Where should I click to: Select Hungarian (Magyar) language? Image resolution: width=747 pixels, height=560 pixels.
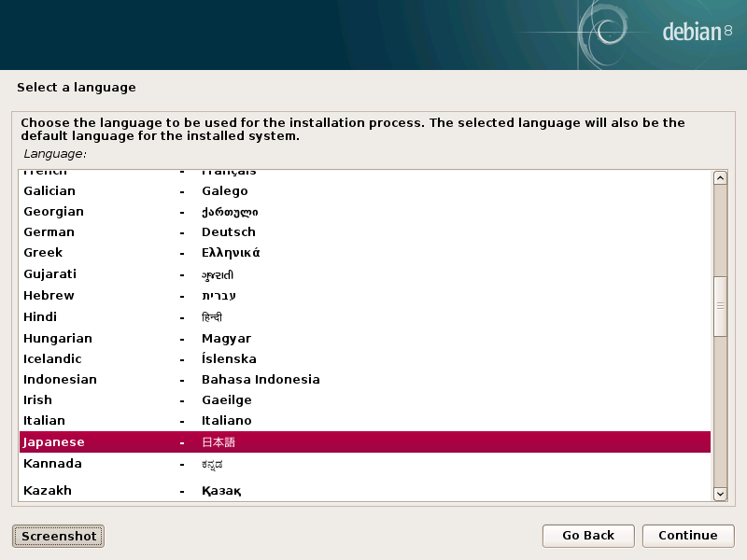coord(57,339)
